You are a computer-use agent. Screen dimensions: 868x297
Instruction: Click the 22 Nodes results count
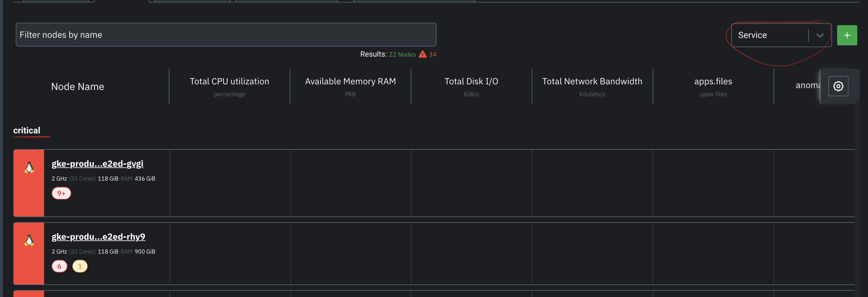pos(402,54)
